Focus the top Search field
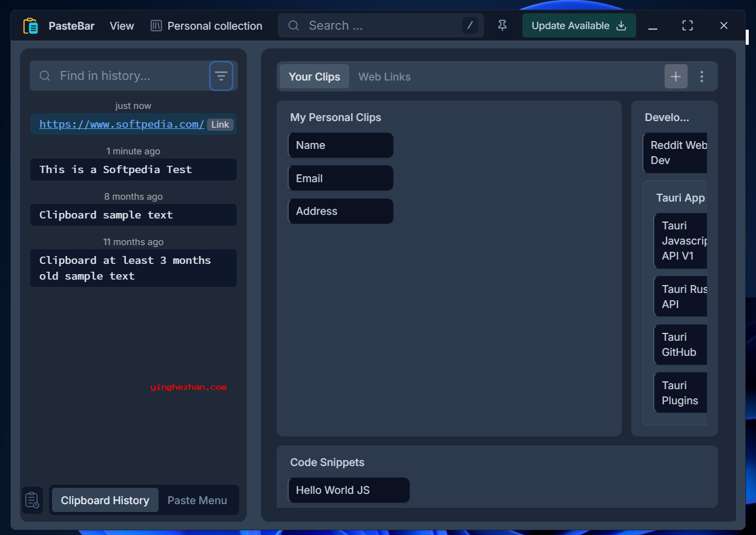The width and height of the screenshot is (756, 535). [381, 25]
